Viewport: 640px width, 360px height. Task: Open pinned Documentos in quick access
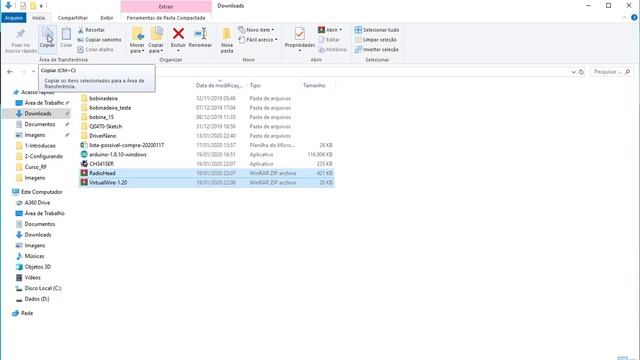click(39, 124)
